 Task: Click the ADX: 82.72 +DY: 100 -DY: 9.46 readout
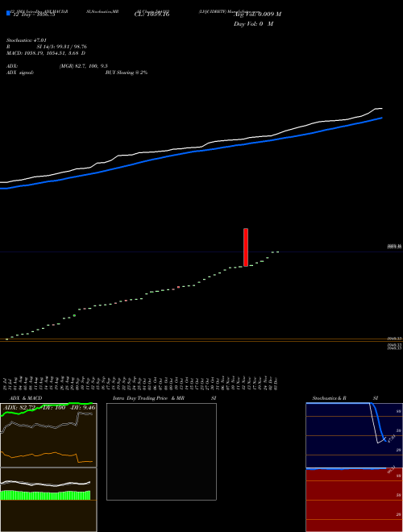49,408
